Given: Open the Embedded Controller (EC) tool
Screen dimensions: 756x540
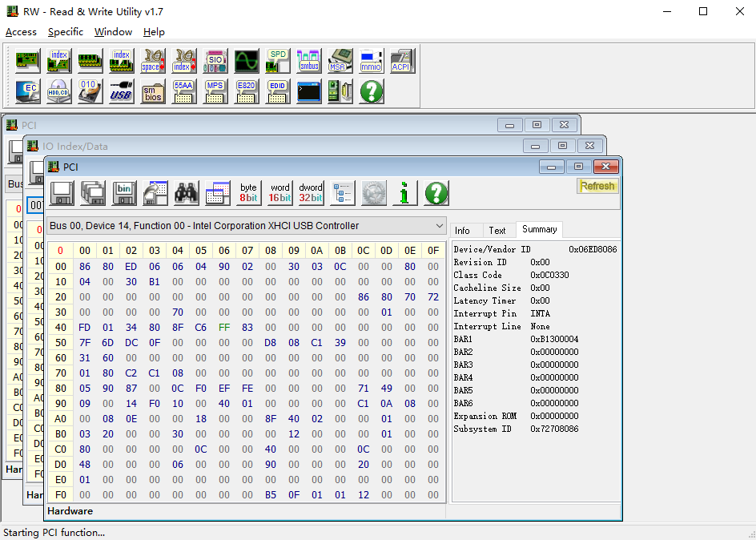Looking at the screenshot, I should [x=28, y=91].
